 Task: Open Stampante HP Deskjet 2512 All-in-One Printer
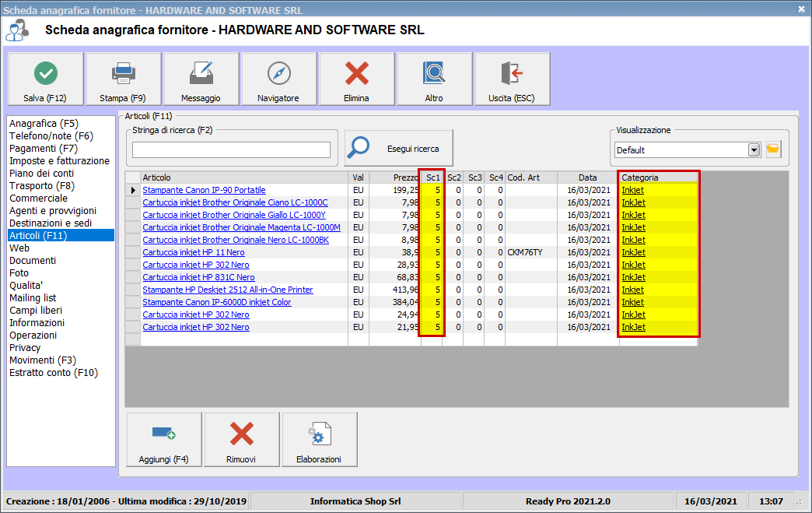click(228, 290)
